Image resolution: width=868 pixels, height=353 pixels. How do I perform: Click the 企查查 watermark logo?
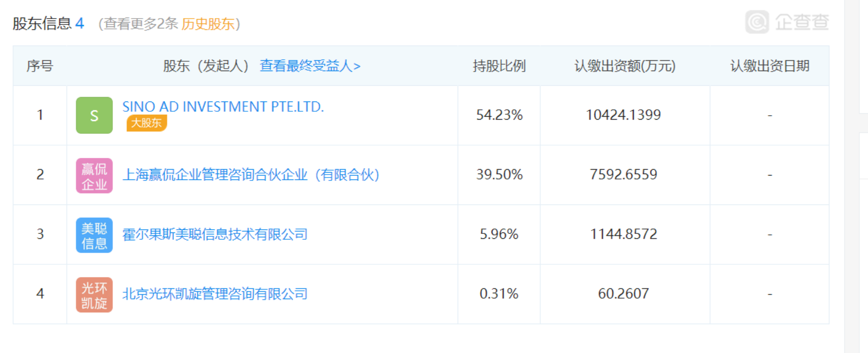click(x=787, y=22)
